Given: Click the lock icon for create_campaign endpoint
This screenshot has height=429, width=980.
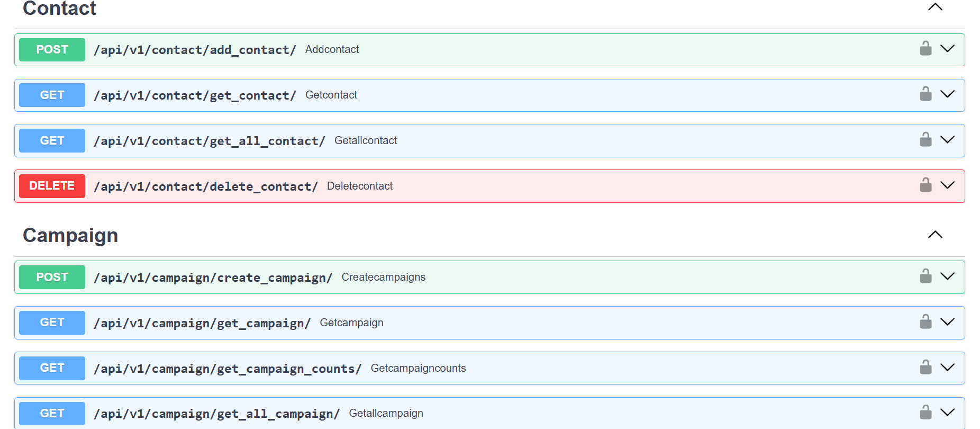Looking at the screenshot, I should 925,276.
